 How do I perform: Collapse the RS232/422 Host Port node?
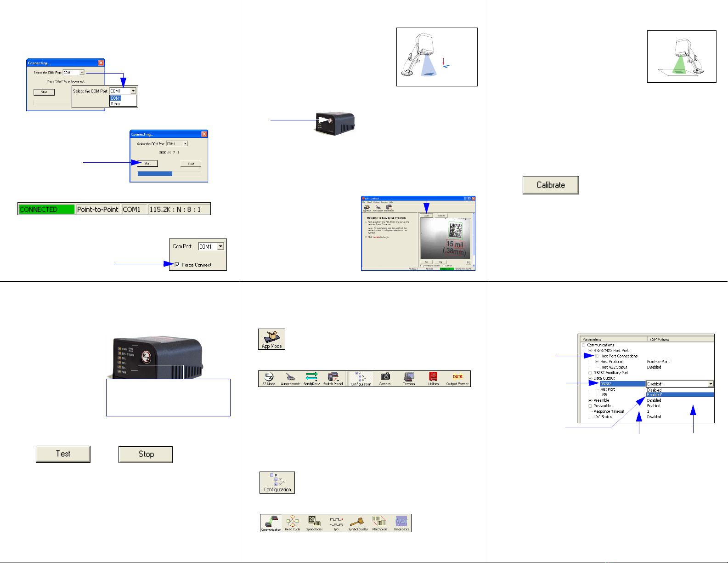click(x=590, y=351)
